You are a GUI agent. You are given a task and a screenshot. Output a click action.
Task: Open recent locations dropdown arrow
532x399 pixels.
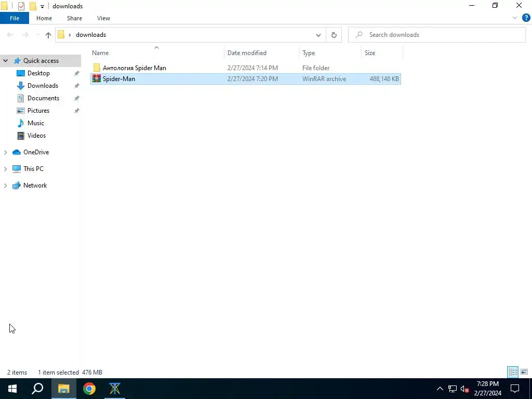click(x=37, y=35)
